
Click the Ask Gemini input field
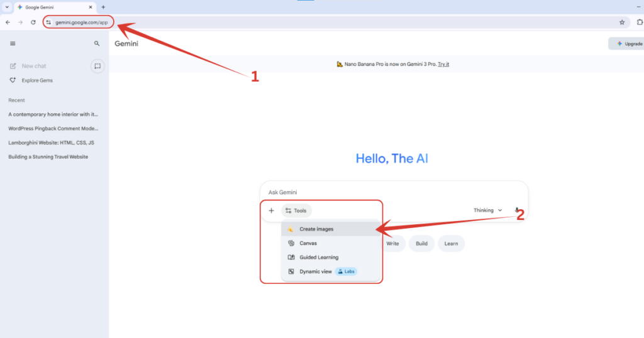394,192
